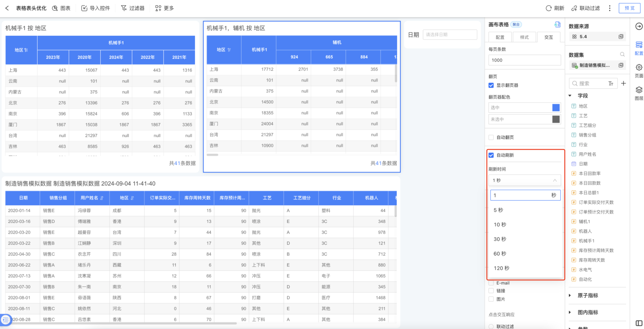This screenshot has height=329, width=644.
Task: Select the 30 秒 refresh option
Action: (500, 239)
